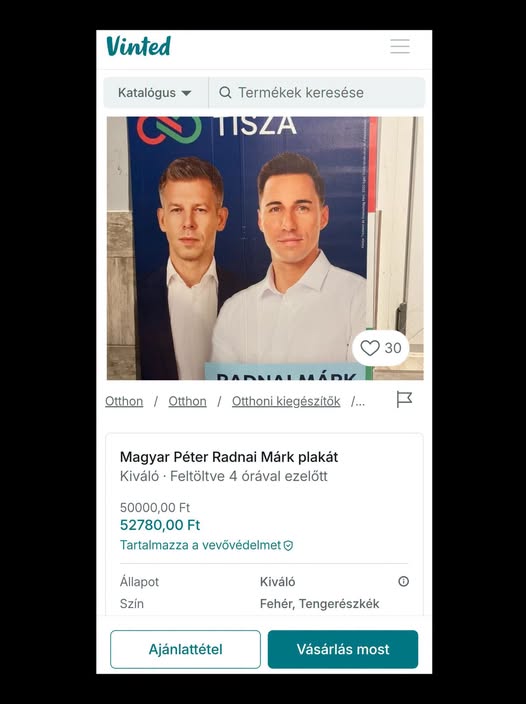Focus the Termékek keresése search field
Screen dimensions: 526x704
317,92
